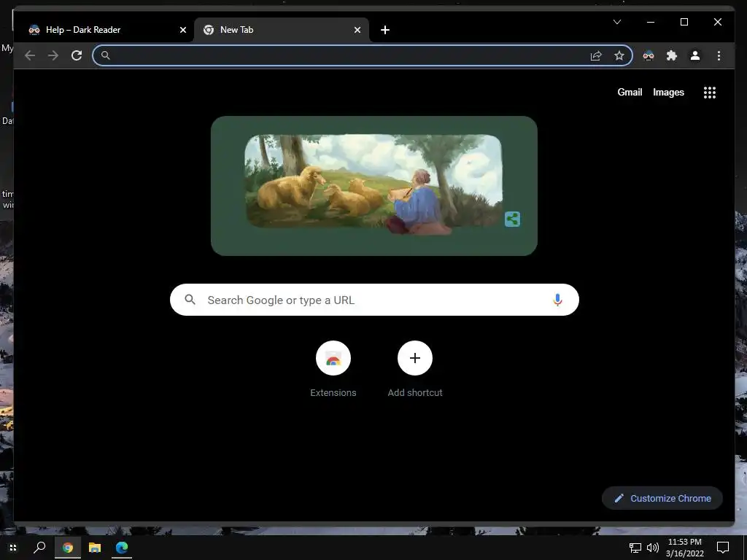Screen dimensions: 747x560
Task: Open the Google Doodle illustration
Action: pyautogui.click(x=373, y=184)
